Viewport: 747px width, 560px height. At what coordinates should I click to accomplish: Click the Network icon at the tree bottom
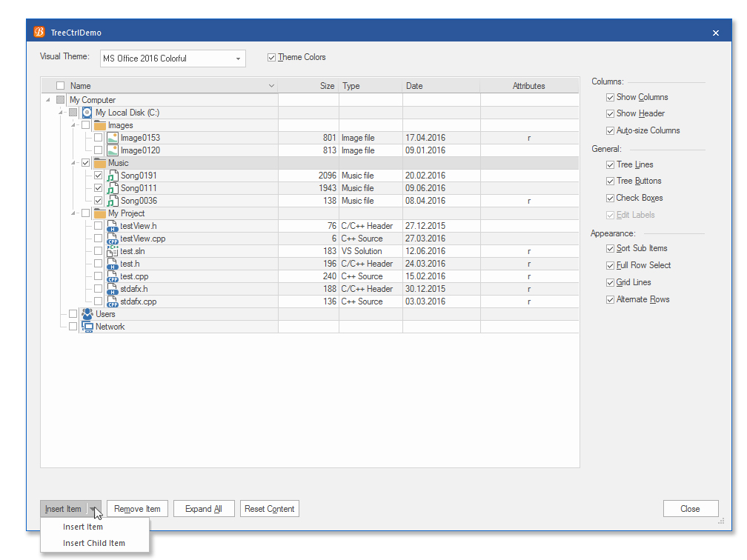click(87, 326)
